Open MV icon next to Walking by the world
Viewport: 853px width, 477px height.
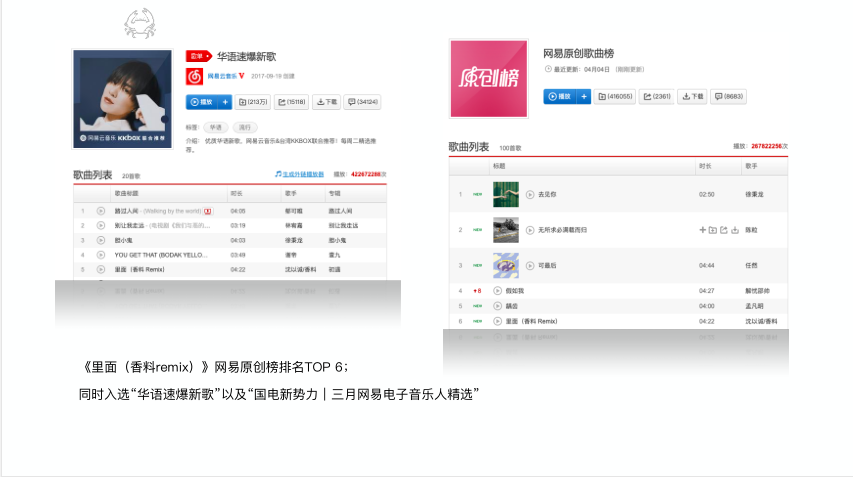[x=208, y=211]
